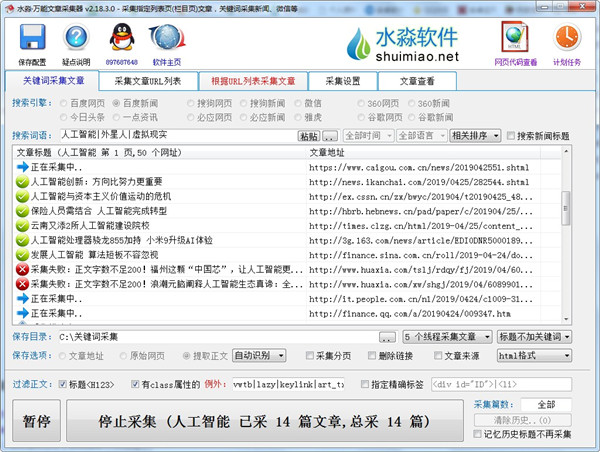Screen dimensions: 600x452
Task: Open the 自动识别 dropdown
Action: click(259, 356)
